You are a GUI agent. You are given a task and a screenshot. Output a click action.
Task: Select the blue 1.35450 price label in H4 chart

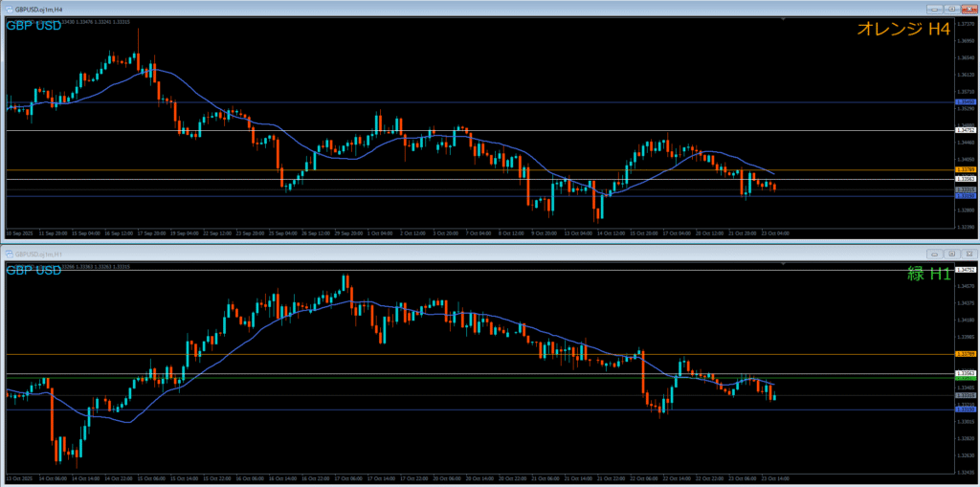point(967,101)
